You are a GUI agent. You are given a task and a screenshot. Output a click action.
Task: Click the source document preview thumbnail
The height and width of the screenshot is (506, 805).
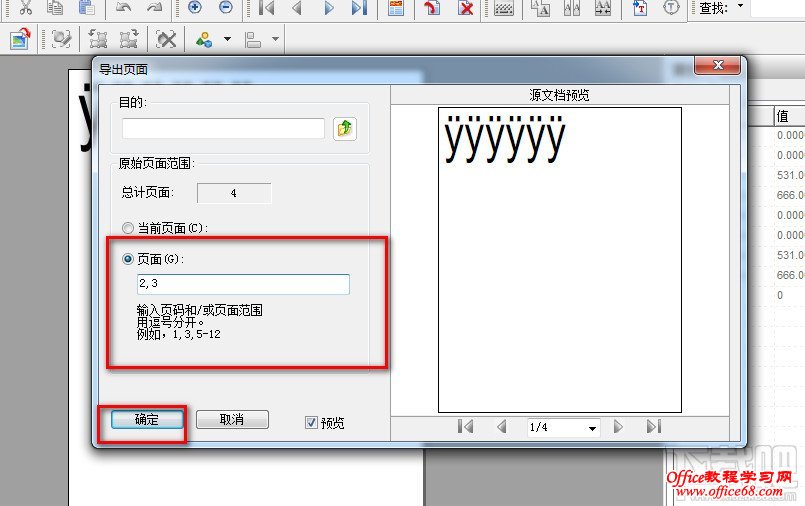click(560, 260)
